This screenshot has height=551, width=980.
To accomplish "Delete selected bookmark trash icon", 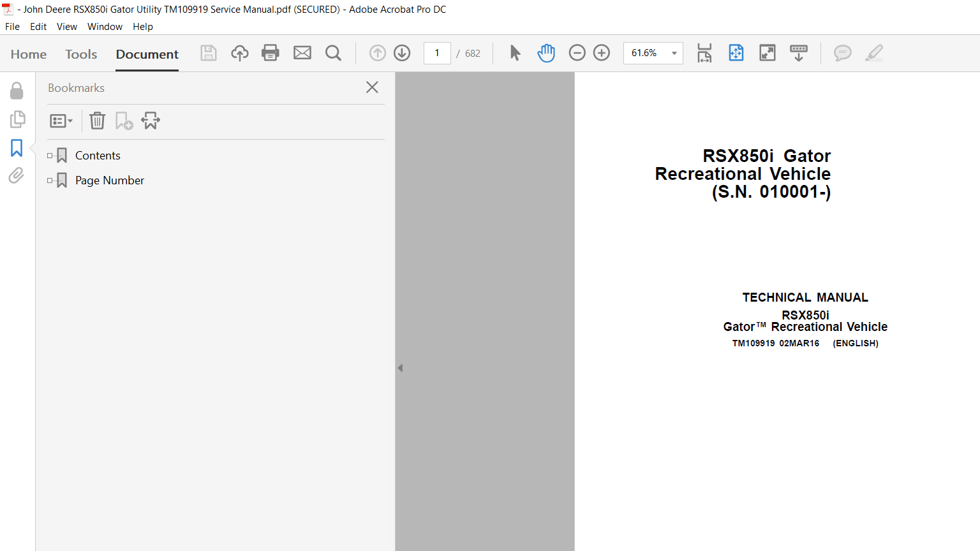I will [x=97, y=121].
